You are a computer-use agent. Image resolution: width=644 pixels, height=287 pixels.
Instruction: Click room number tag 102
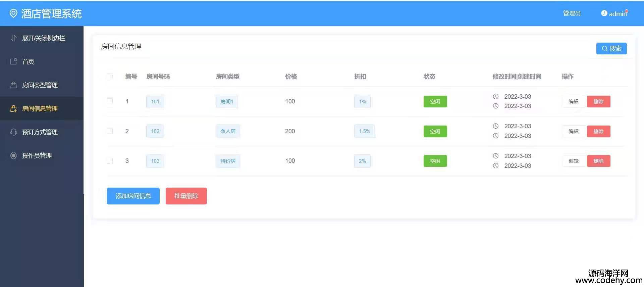point(155,131)
